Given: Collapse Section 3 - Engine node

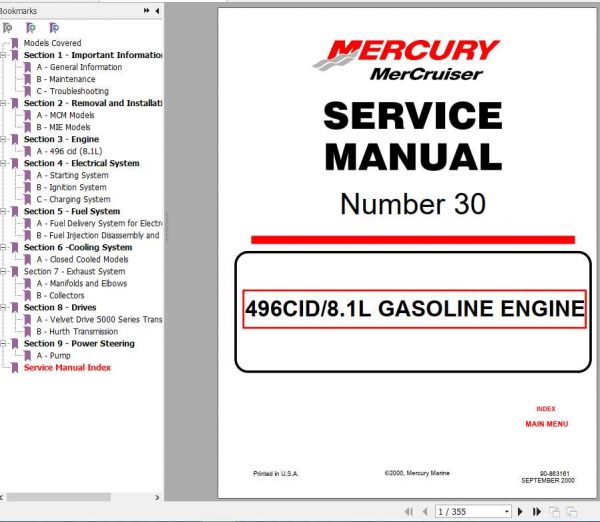Looking at the screenshot, I should pos(3,139).
